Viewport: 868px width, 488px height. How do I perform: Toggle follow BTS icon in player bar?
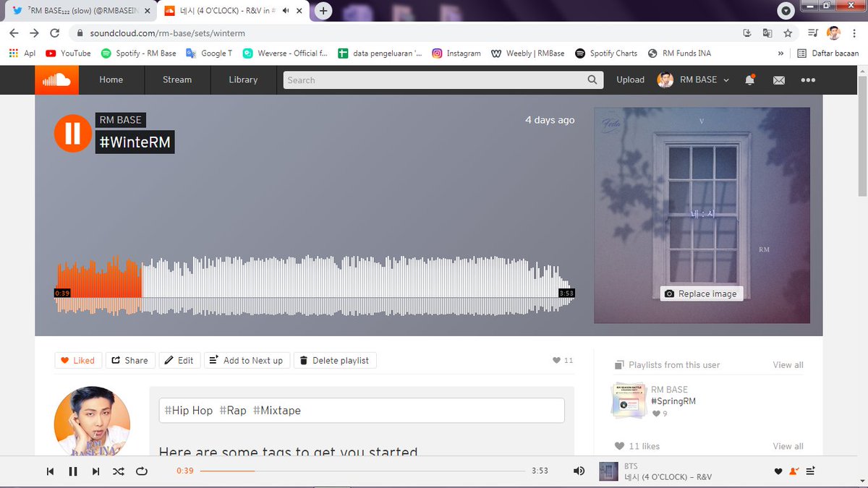pyautogui.click(x=794, y=471)
